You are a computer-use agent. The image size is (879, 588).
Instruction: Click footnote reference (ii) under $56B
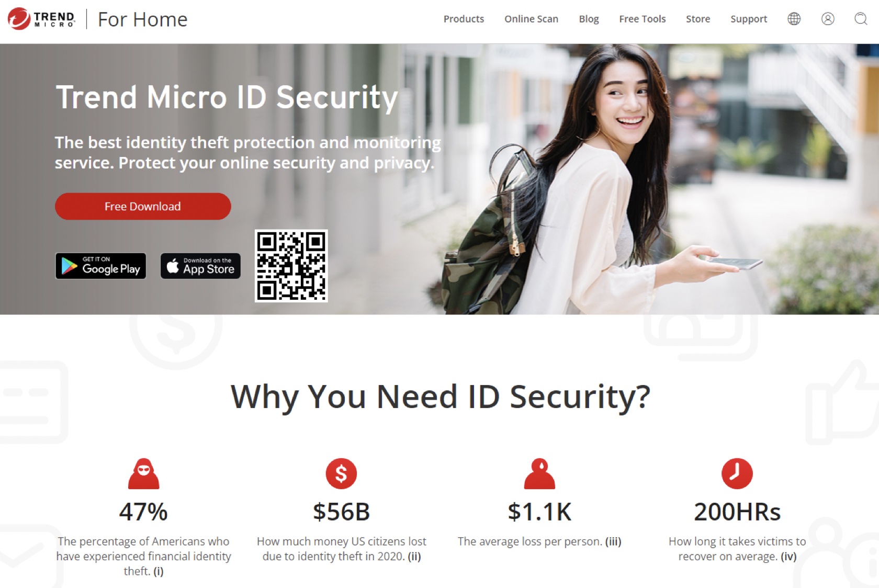coord(414,556)
